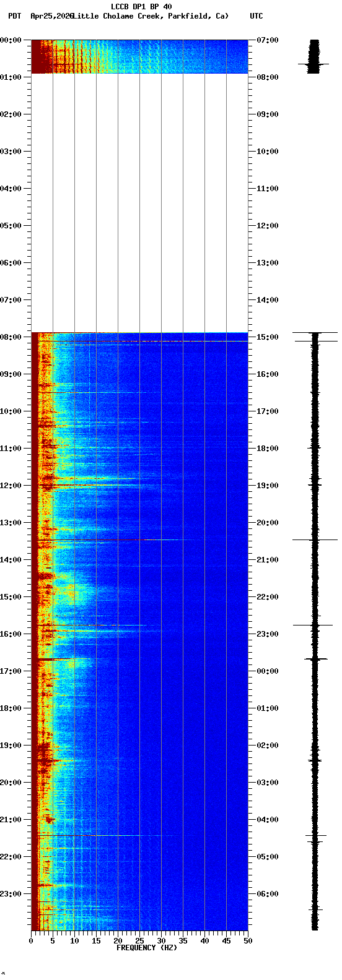Click the frequency tick label "45"
The image size is (342, 980).
point(226,941)
